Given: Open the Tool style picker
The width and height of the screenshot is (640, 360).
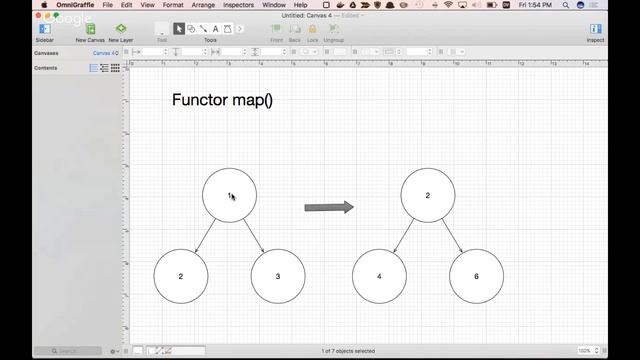Looking at the screenshot, I should pos(162,29).
